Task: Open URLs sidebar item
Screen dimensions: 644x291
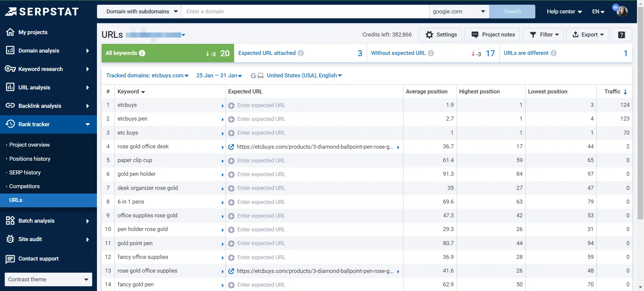Action: click(48, 200)
